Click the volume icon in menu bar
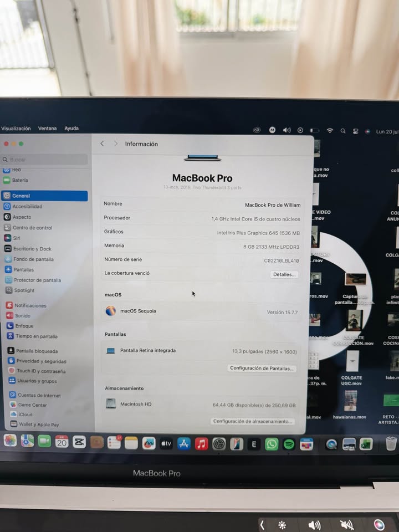399x532 pixels. [287, 130]
